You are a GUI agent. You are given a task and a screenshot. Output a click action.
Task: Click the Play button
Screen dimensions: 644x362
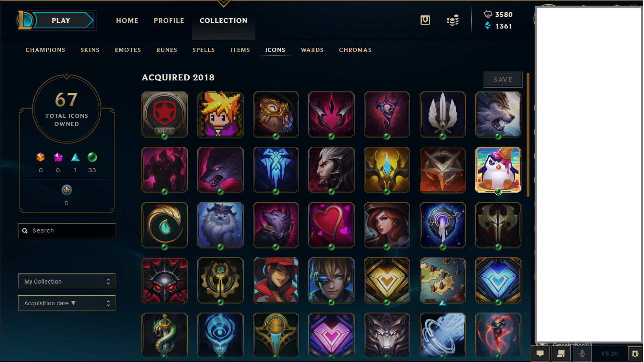(x=61, y=21)
